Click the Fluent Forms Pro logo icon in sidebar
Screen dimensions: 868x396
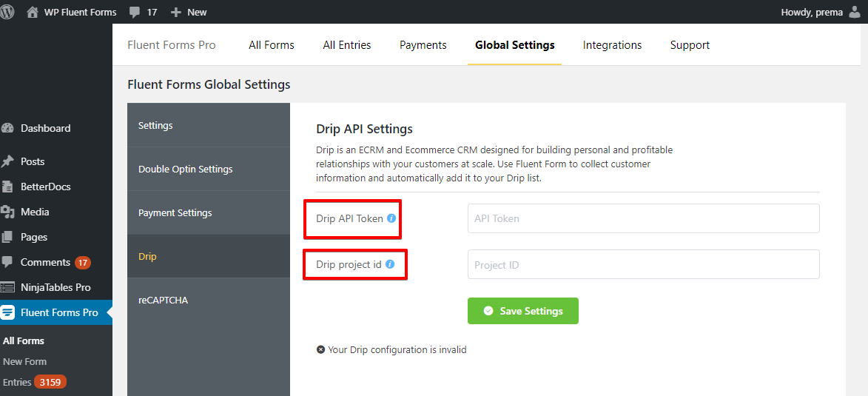[7, 313]
